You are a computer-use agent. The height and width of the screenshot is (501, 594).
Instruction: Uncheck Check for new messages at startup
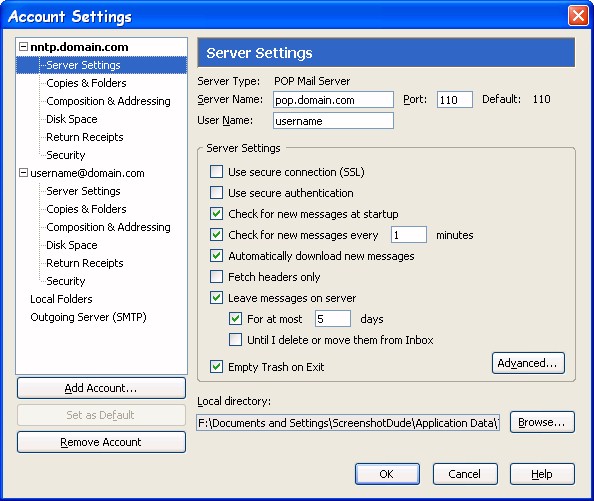click(x=216, y=214)
